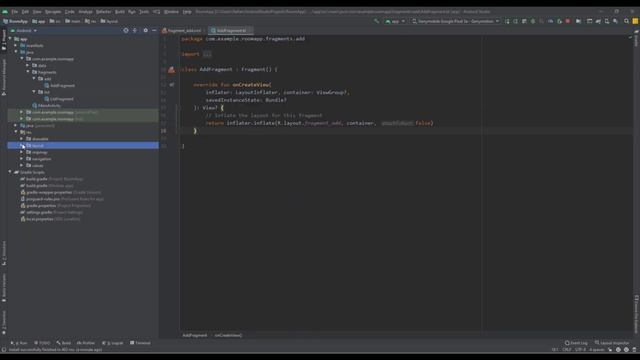Image resolution: width=640 pixels, height=360 pixels.
Task: Open the Layout Inspector
Action: 612,343
